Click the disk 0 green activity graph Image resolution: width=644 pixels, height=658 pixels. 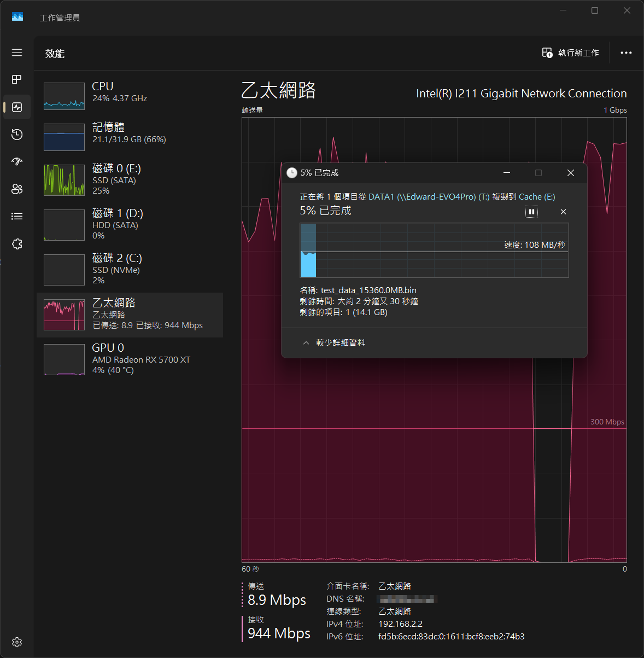click(64, 180)
